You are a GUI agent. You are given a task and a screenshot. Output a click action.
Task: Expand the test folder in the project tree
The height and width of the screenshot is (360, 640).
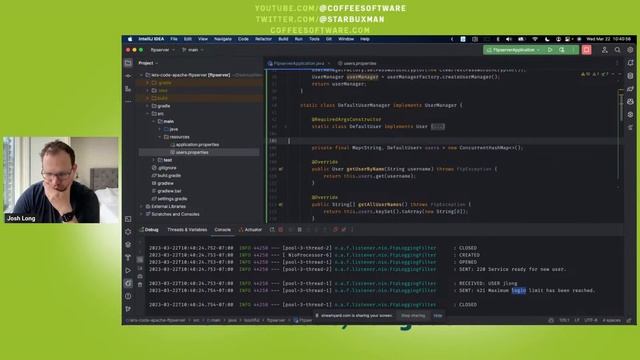154,160
